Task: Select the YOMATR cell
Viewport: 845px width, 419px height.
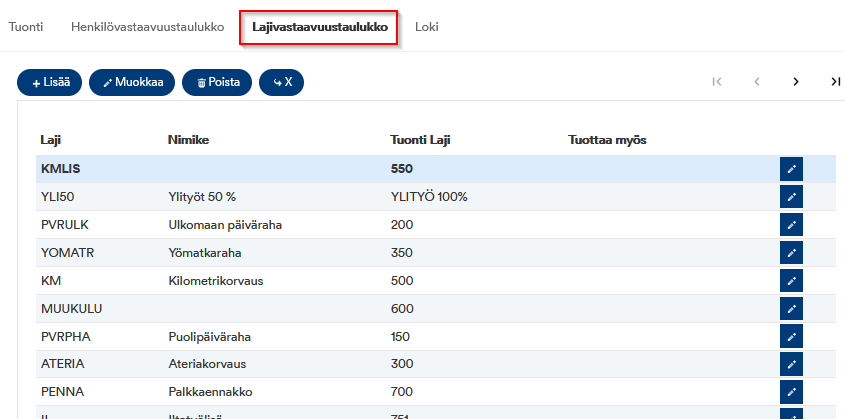Action: [x=67, y=253]
